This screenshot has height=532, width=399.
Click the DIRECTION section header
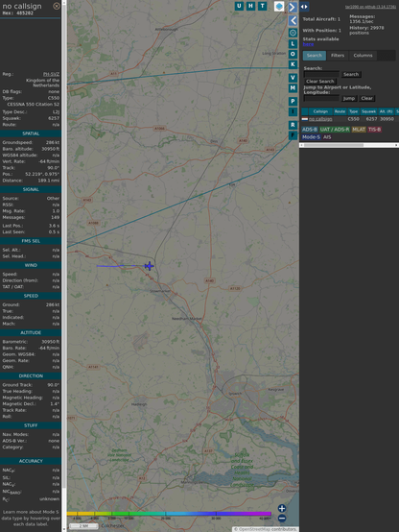click(31, 375)
